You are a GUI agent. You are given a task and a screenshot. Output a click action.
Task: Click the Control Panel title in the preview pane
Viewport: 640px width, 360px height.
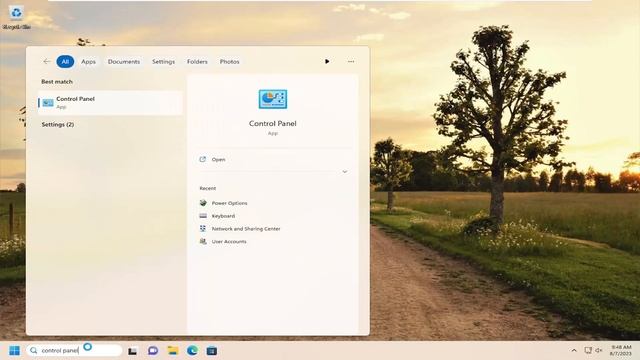[x=273, y=123]
